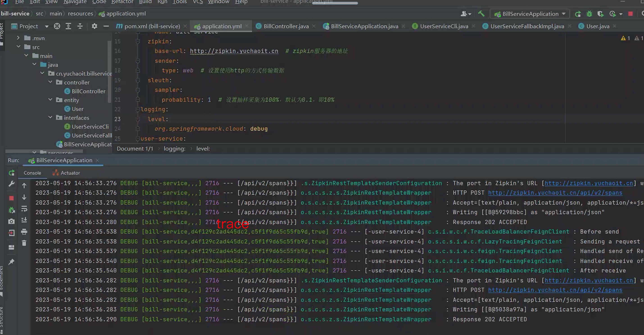Open the Actuator tab in Run panel
This screenshot has height=335, width=644.
[70, 173]
